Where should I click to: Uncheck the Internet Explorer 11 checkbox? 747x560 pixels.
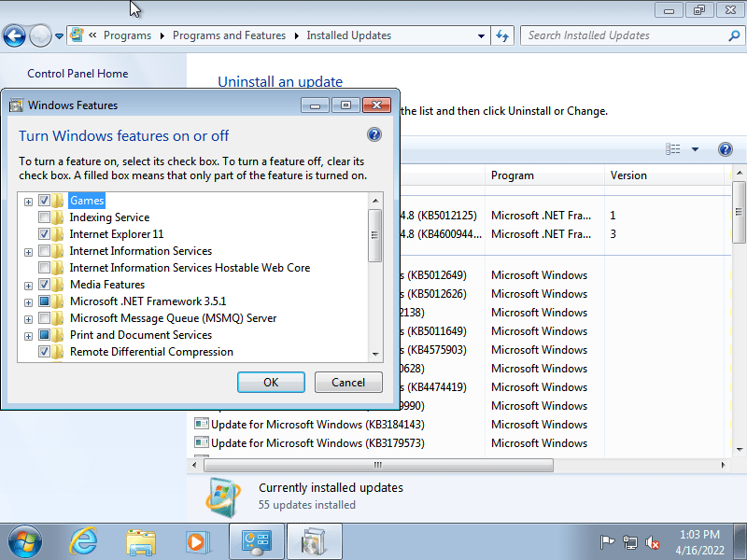click(x=44, y=234)
